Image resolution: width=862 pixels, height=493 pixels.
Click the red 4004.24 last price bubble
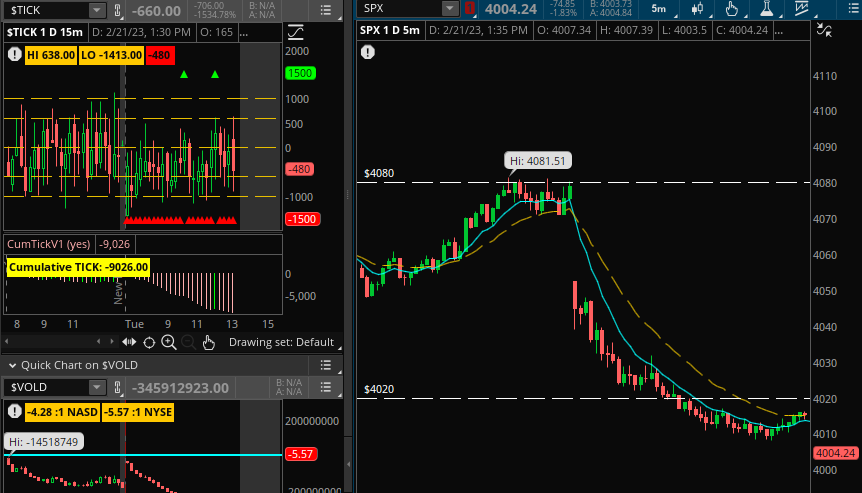pos(836,453)
